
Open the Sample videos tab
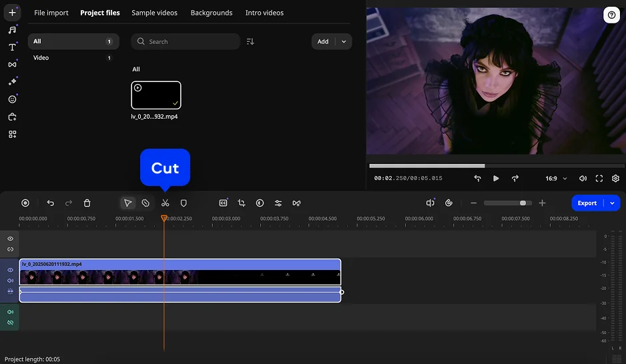pyautogui.click(x=155, y=13)
